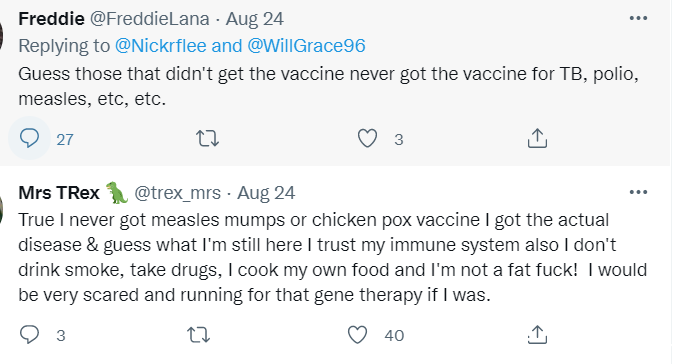Visit Freddie's profile via display name
Viewport: 679px width, 364px height.
click(x=52, y=19)
